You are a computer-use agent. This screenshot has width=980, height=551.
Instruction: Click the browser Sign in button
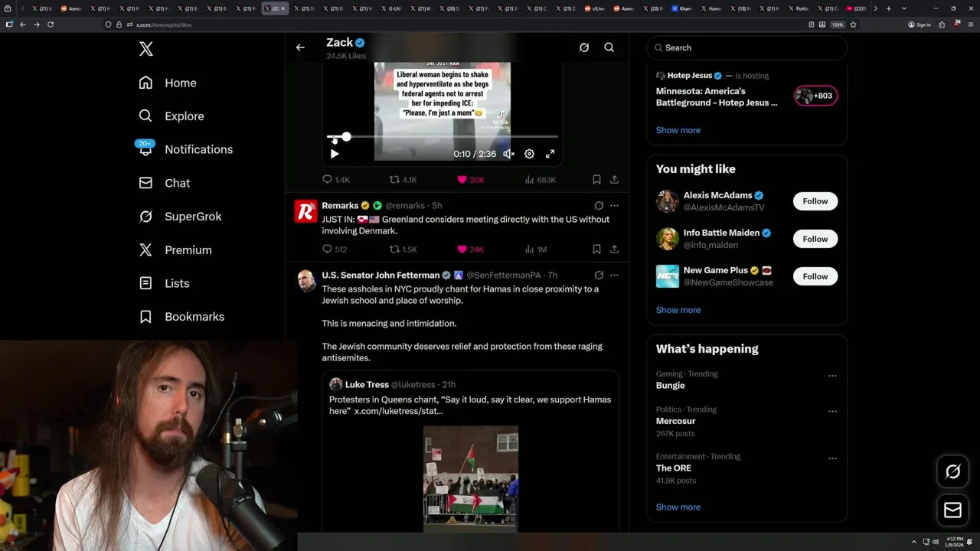coord(920,24)
